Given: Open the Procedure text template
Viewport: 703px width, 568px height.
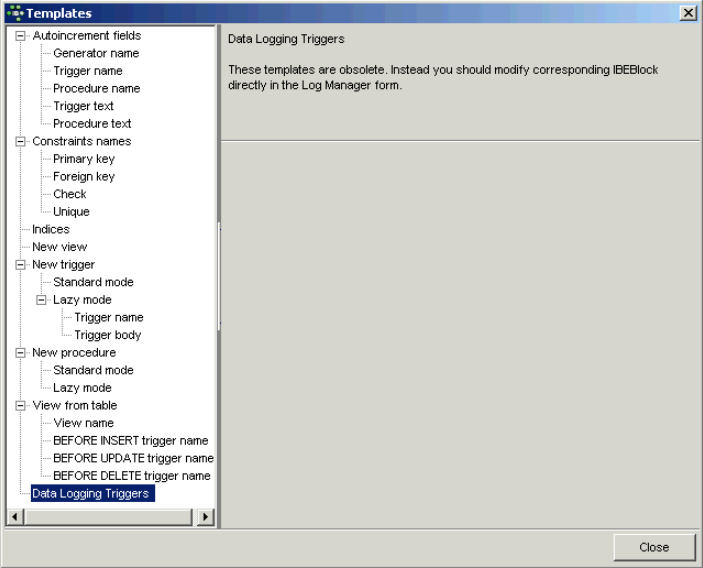Looking at the screenshot, I should [92, 124].
